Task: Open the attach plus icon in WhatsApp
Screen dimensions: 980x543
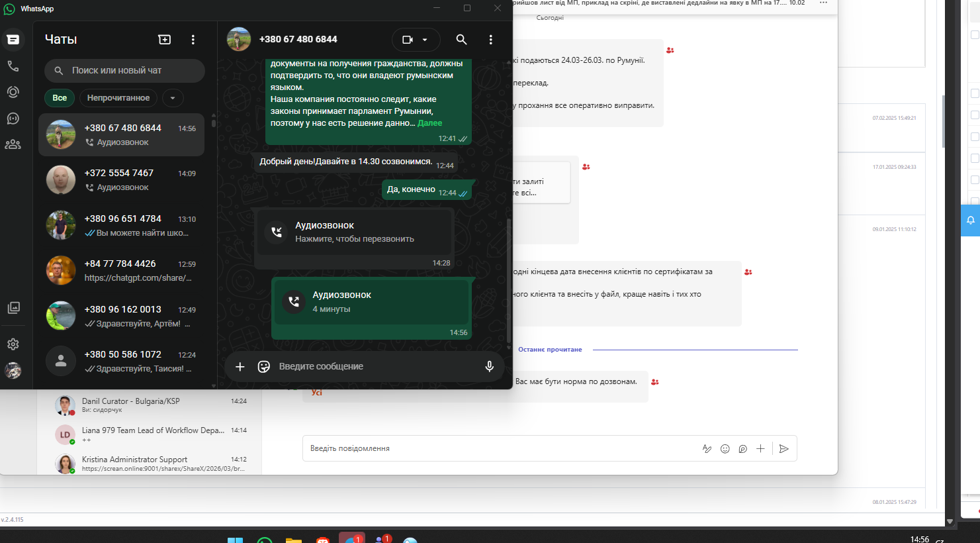Action: point(240,366)
